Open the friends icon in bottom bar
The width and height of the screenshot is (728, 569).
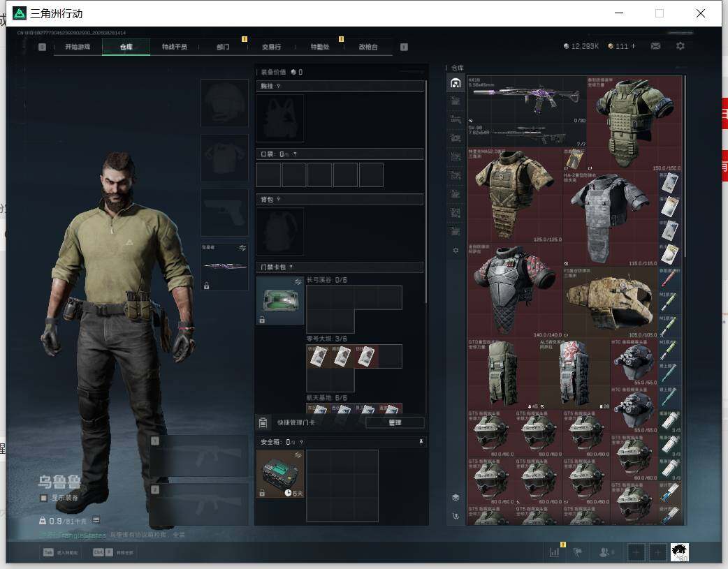tap(605, 552)
